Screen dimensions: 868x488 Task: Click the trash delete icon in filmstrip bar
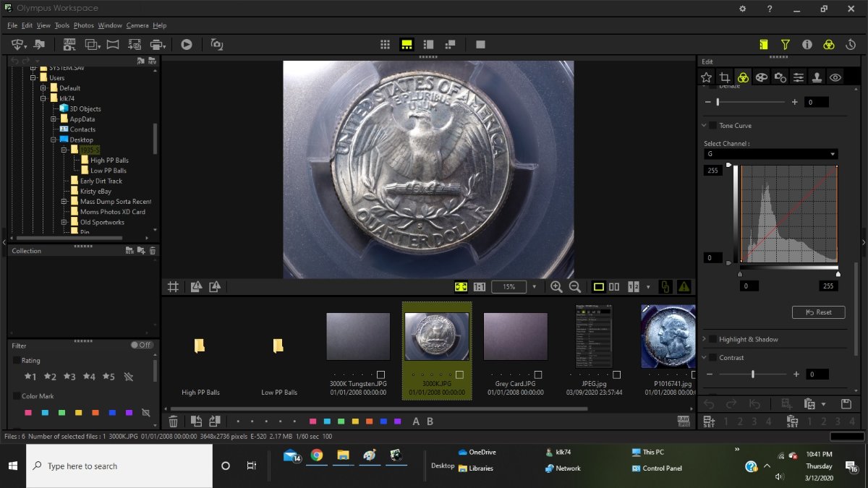pyautogui.click(x=174, y=421)
